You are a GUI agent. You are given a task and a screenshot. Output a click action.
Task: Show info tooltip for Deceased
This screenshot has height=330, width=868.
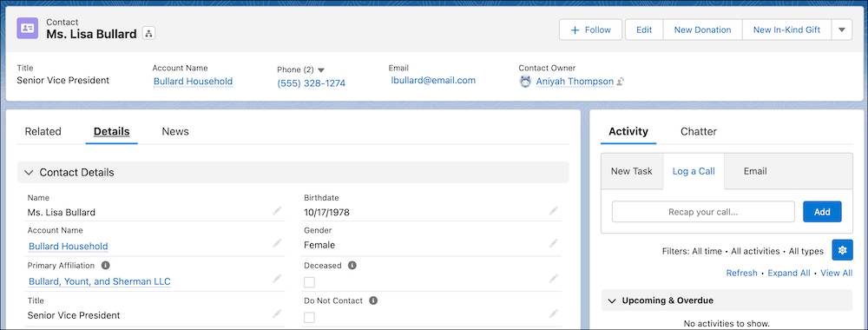click(x=352, y=265)
